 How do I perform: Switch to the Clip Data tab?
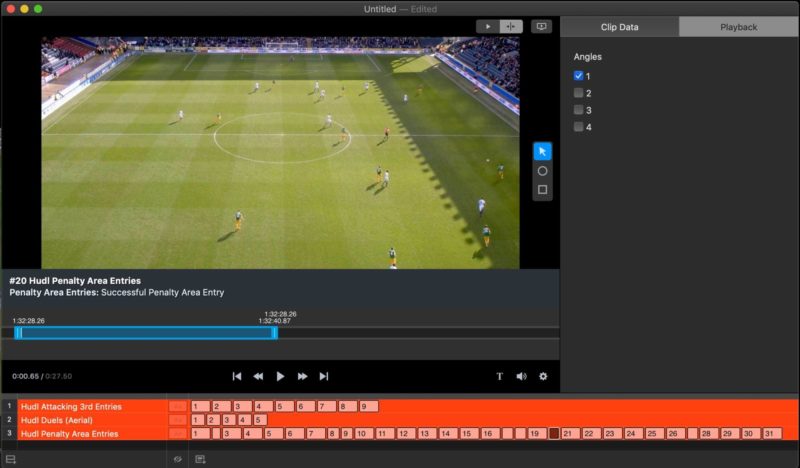click(x=619, y=27)
